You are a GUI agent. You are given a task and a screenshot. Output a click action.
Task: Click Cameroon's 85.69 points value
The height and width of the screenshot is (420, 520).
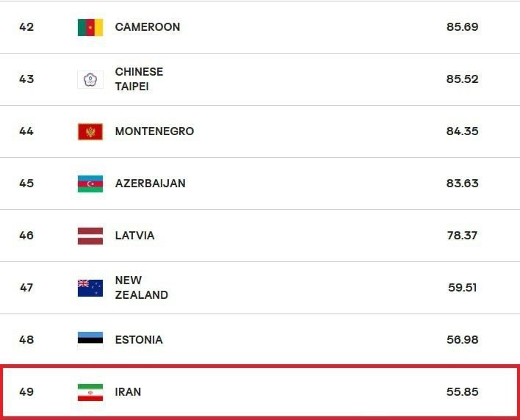(462, 27)
